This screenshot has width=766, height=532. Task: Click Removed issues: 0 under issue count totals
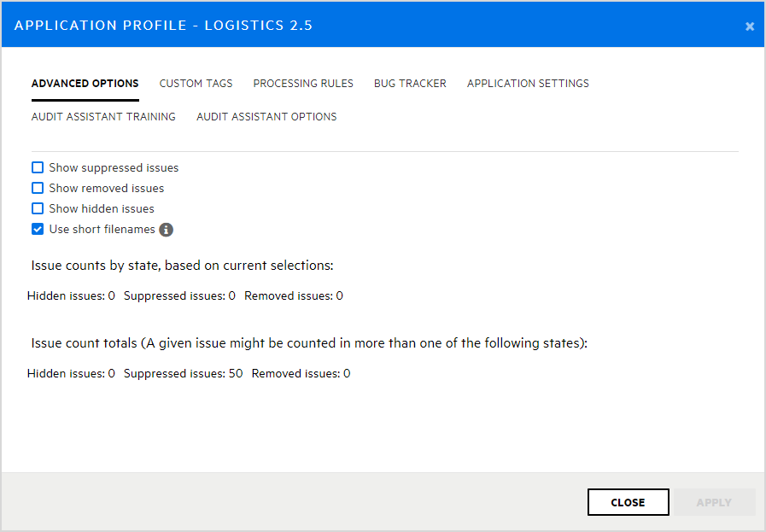coord(301,374)
